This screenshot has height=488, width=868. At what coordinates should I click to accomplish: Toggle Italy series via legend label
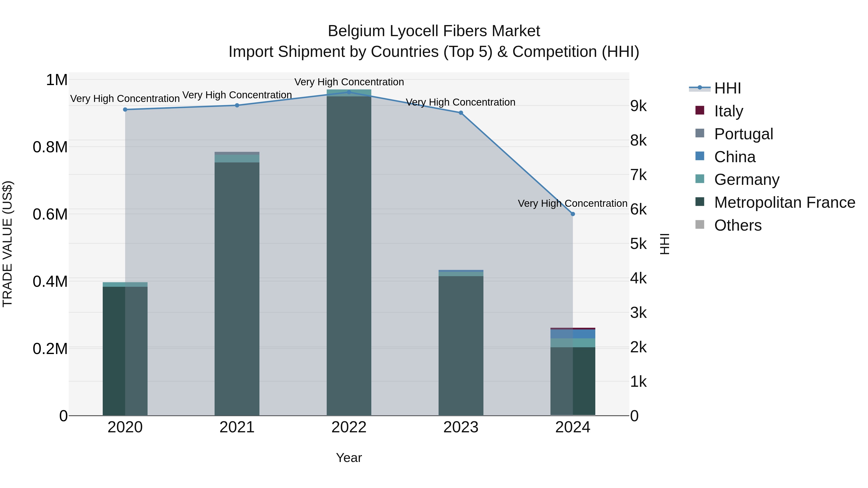(x=728, y=111)
